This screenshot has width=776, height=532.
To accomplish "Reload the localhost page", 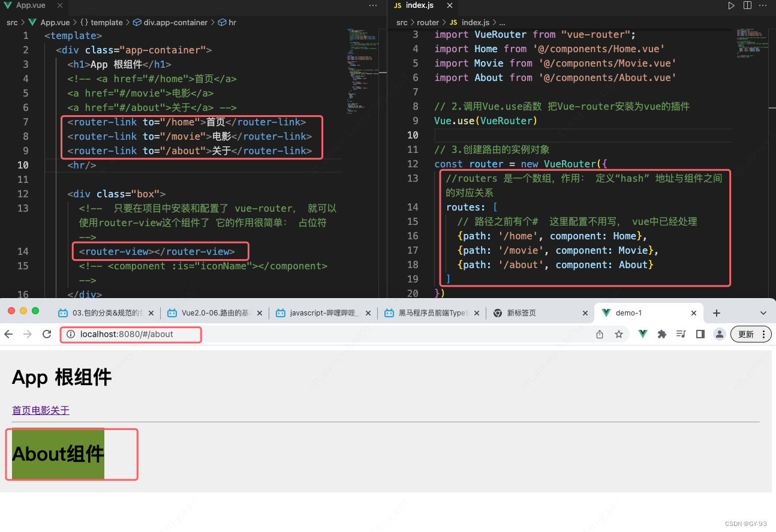I will point(46,334).
